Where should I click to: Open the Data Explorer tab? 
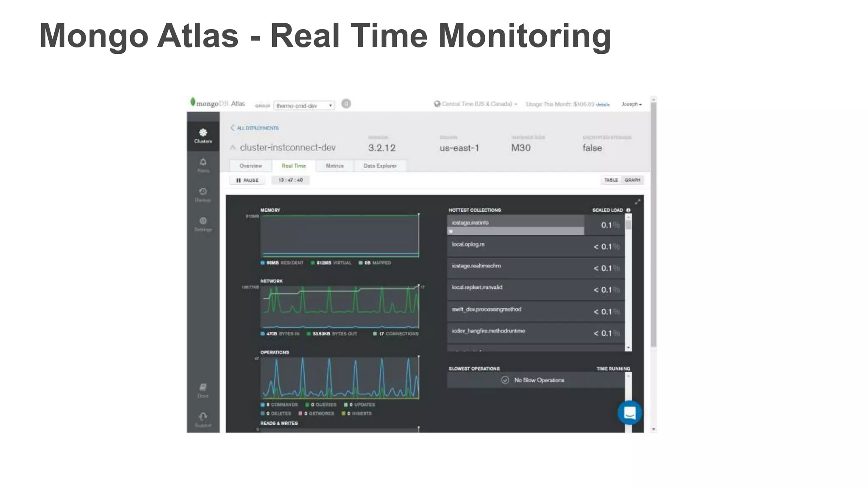(x=380, y=166)
